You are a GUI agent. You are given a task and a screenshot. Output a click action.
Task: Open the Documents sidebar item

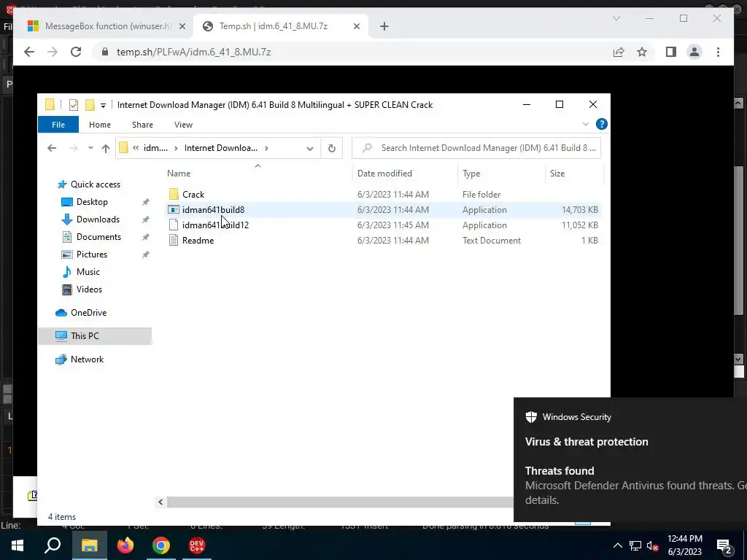[x=98, y=237]
